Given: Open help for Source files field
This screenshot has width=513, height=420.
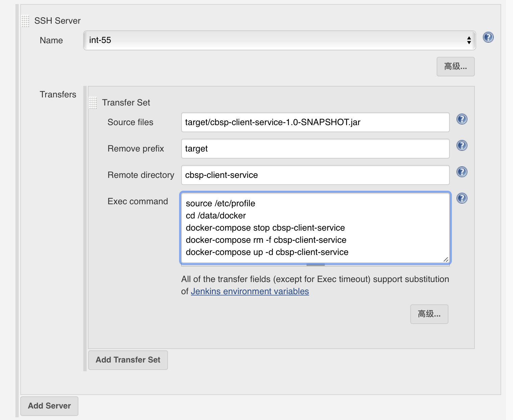Looking at the screenshot, I should [462, 119].
